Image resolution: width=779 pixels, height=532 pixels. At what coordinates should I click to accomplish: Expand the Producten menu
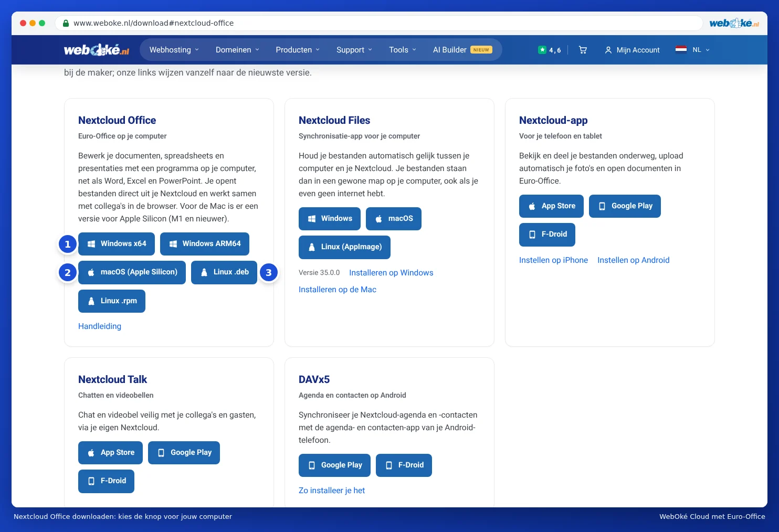[298, 50]
